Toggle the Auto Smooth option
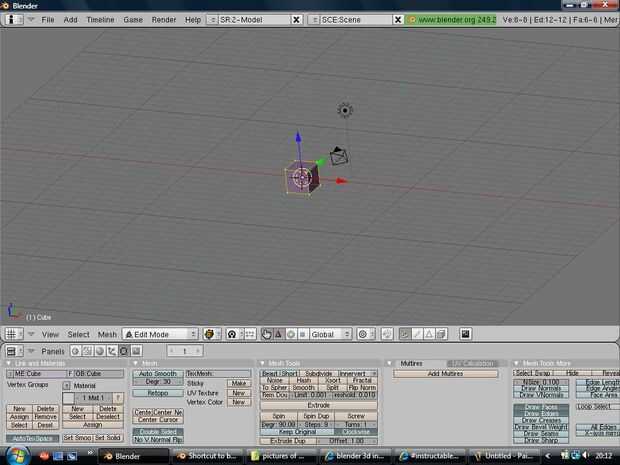Screen dimensions: 620x465 [x=158, y=373]
